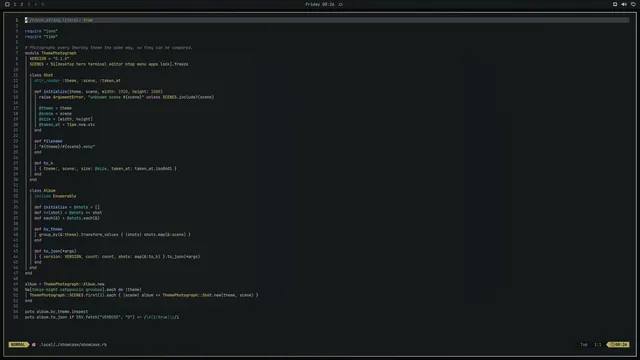640x360 pixels.
Task: Switch to workspace 1
Action: (15, 4)
